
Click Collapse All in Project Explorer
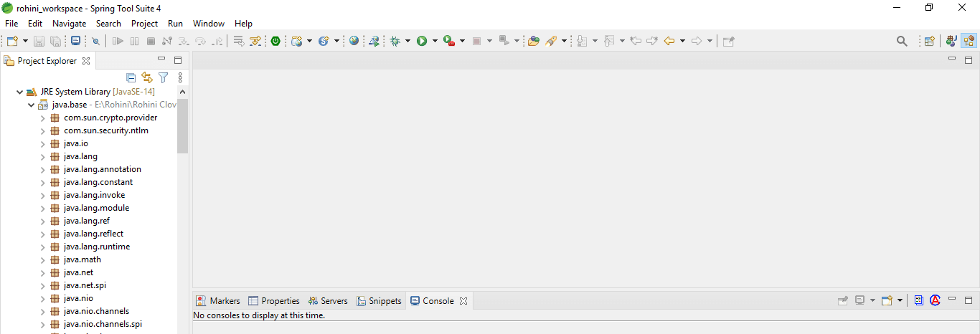coord(131,77)
